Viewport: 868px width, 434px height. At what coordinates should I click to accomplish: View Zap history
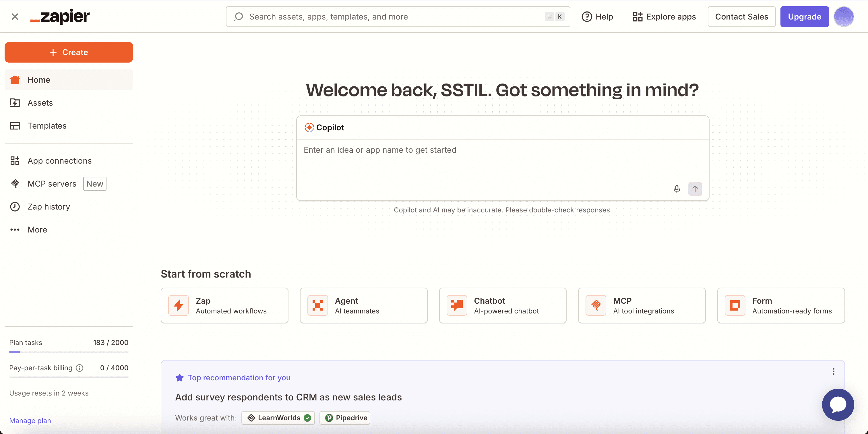69,207
